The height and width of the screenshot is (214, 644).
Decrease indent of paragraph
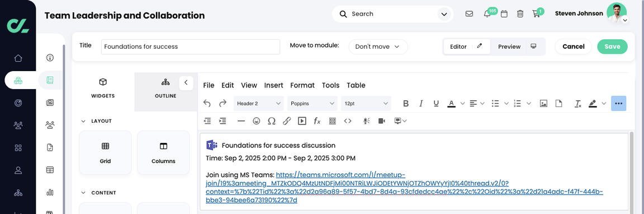[207, 121]
